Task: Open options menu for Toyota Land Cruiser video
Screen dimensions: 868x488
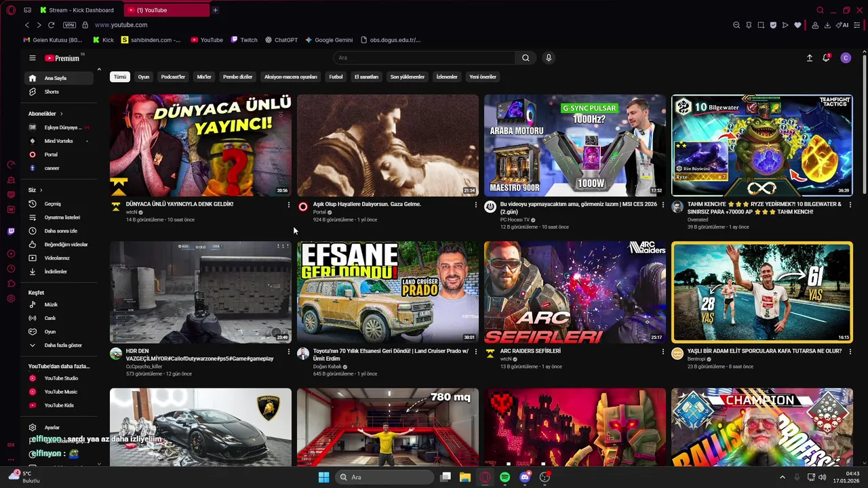Action: [475, 352]
